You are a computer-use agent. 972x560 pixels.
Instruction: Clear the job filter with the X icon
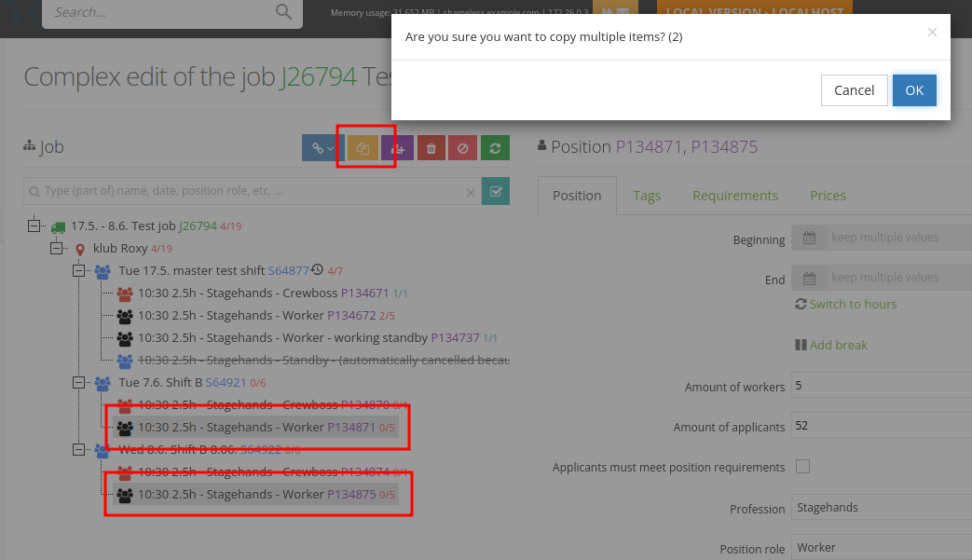471,192
